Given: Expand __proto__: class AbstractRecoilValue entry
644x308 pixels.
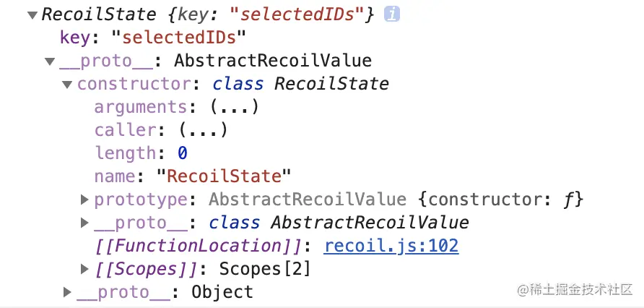Looking at the screenshot, I should click(84, 223).
